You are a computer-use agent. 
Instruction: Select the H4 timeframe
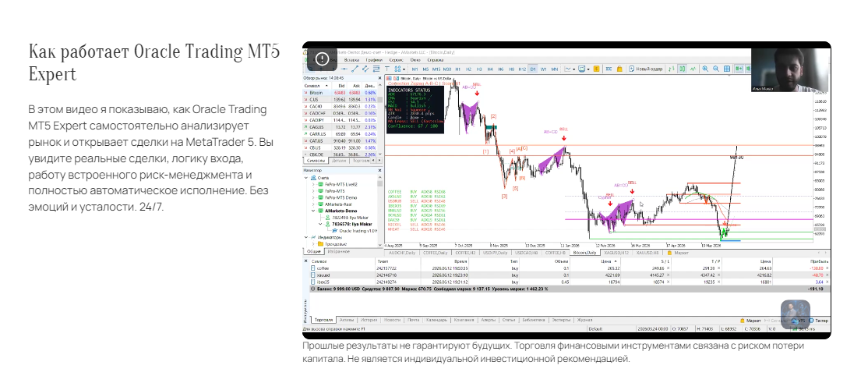click(x=490, y=69)
